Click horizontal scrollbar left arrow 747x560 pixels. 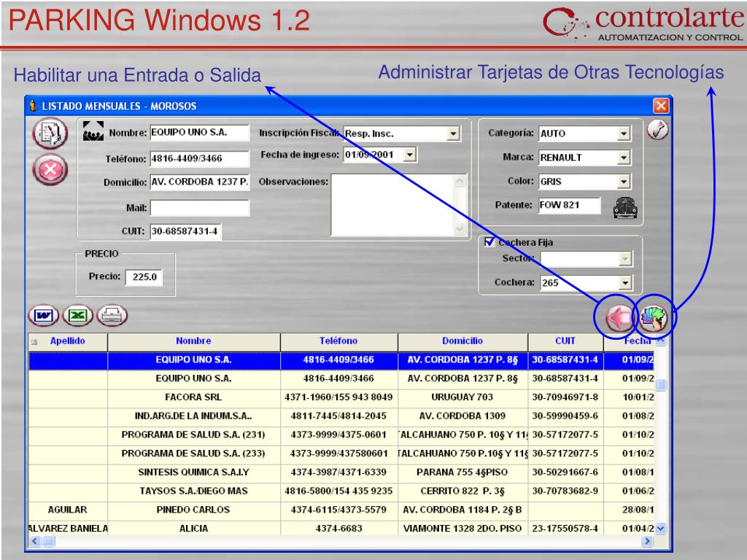click(35, 541)
